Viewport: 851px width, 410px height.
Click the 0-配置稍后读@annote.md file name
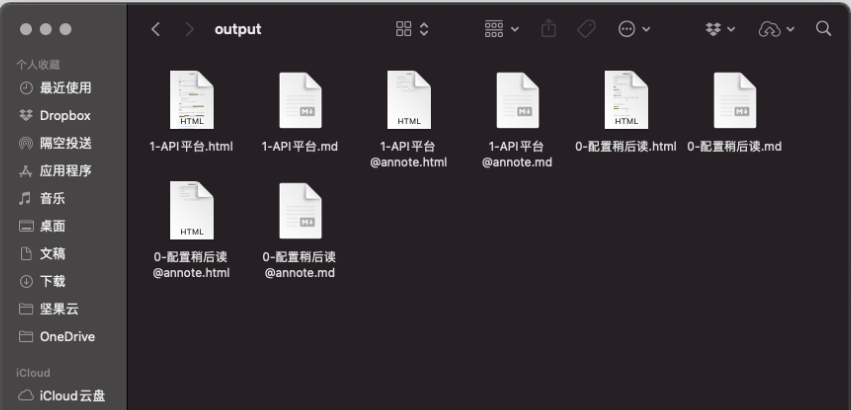click(300, 264)
